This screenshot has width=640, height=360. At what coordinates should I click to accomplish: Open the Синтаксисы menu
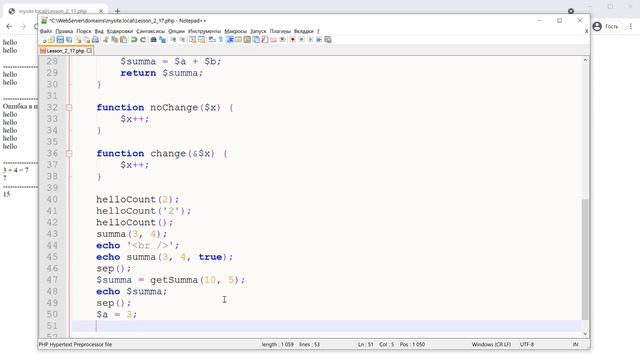151,31
